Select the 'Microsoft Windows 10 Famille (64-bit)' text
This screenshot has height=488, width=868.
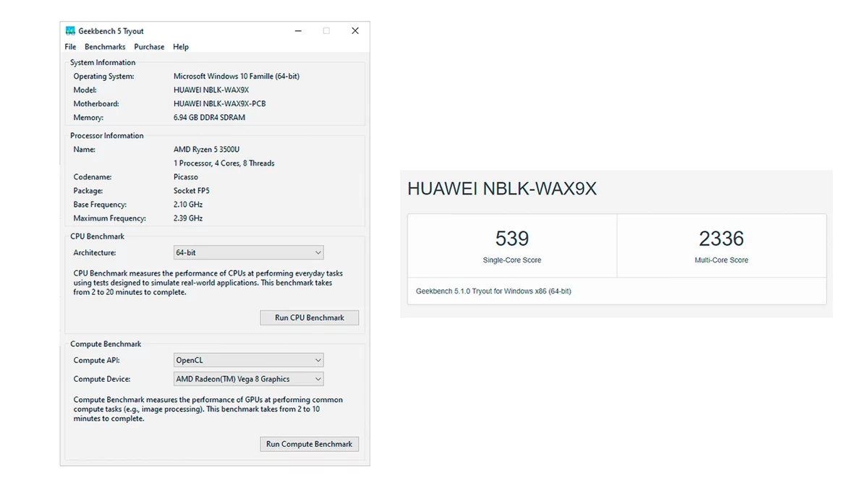pos(237,77)
